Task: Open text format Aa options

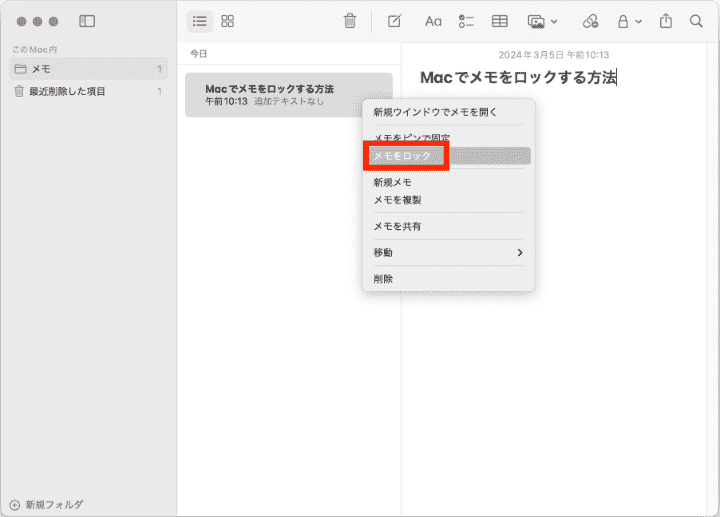Action: (433, 21)
